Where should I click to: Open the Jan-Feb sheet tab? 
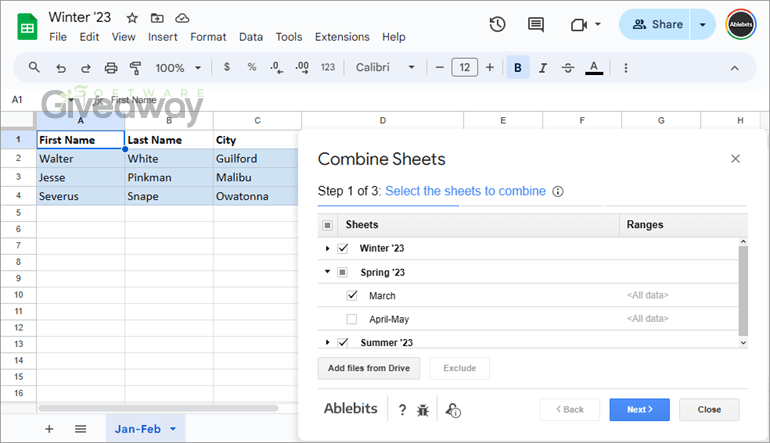tap(138, 428)
